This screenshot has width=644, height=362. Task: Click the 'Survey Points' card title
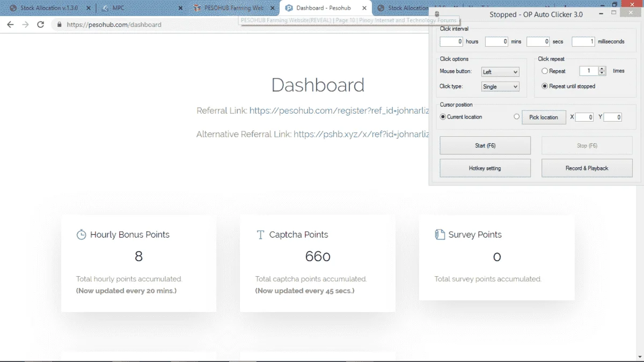[x=475, y=234]
